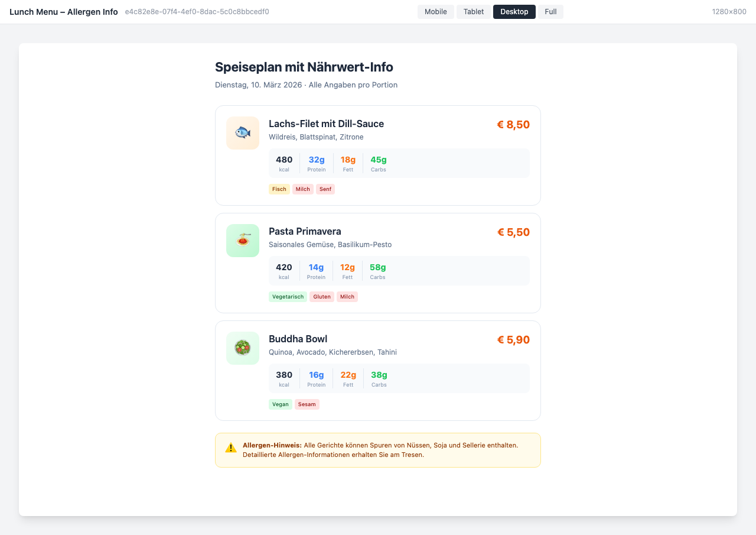
Task: Click the € 5,50 Pasta Primavera price
Action: [513, 232]
